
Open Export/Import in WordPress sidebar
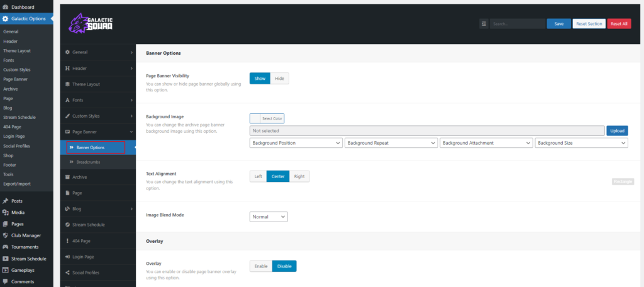(x=17, y=184)
